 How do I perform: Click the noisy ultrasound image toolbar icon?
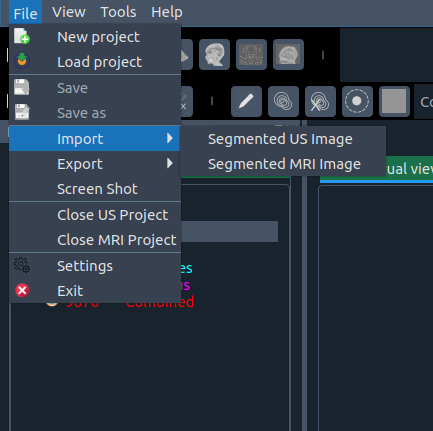coord(251,55)
